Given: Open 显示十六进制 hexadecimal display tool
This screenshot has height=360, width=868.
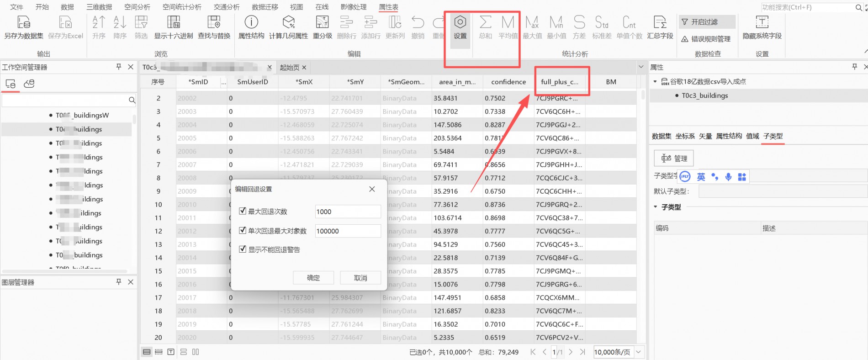Looking at the screenshot, I should (173, 23).
